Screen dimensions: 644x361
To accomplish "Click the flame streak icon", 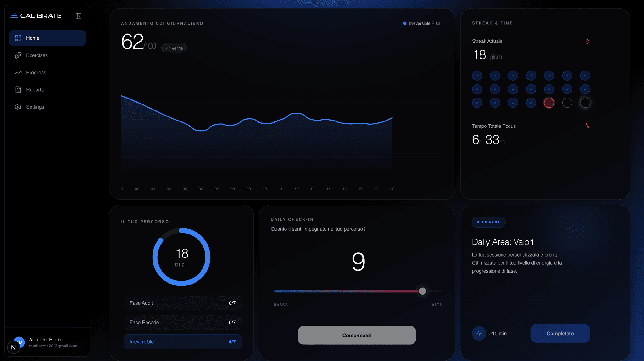I will point(587,41).
